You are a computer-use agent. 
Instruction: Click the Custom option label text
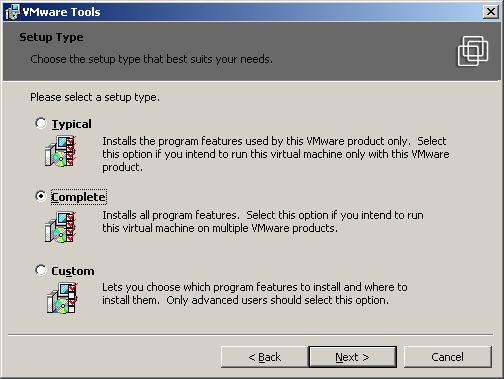73,271
